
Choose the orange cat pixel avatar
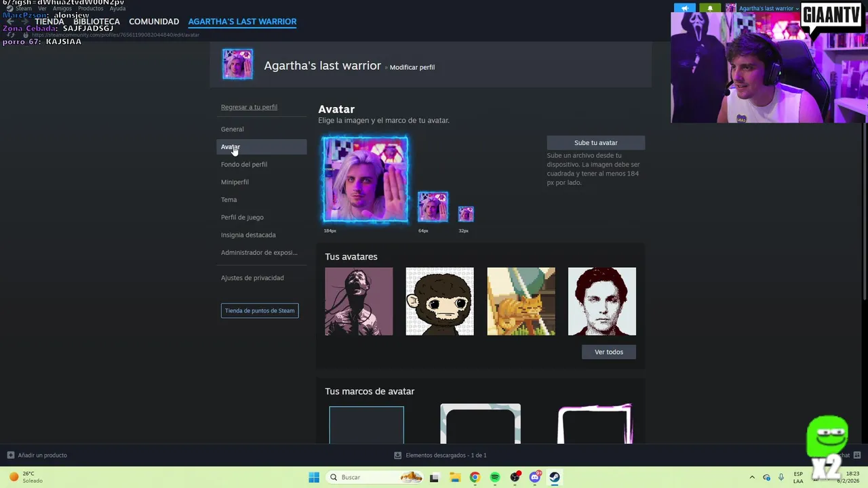tap(521, 301)
